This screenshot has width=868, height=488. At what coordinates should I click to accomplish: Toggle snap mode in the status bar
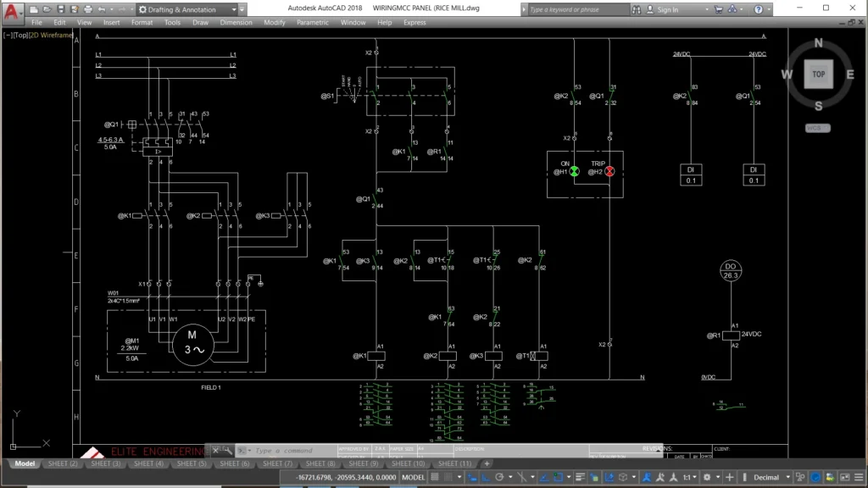(448, 477)
